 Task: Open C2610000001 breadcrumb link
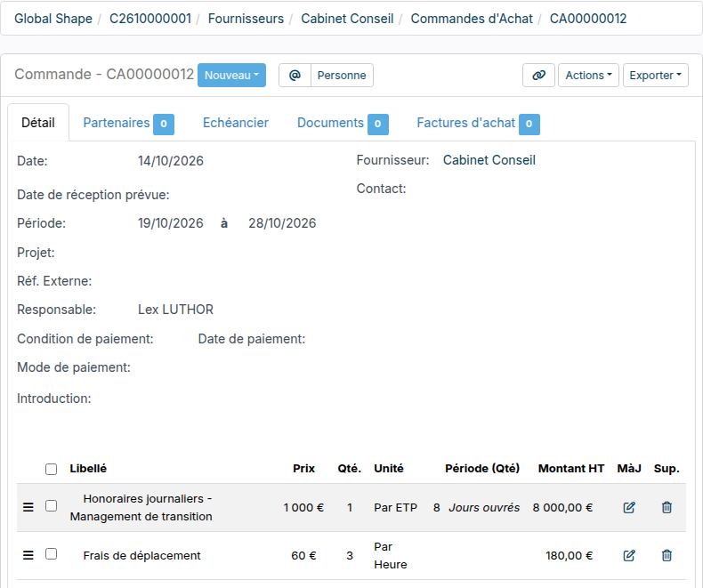pos(150,19)
